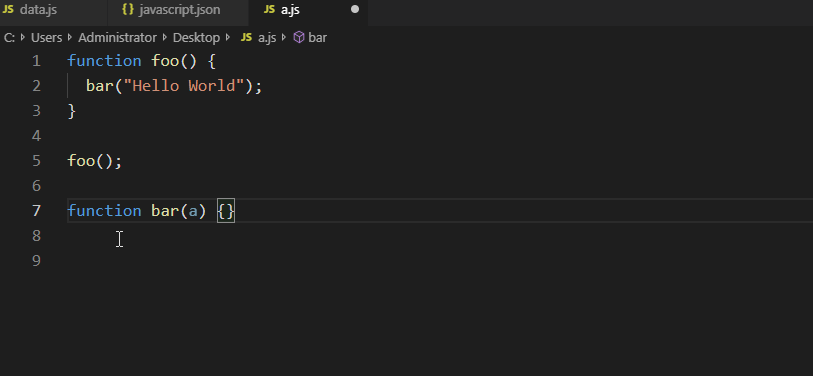The height and width of the screenshot is (376, 813).
Task: Open the Users breadcrumb segment
Action: (46, 38)
